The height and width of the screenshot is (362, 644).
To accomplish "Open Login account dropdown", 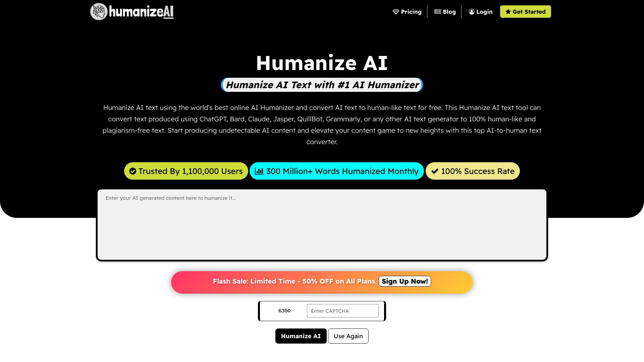I will (480, 11).
